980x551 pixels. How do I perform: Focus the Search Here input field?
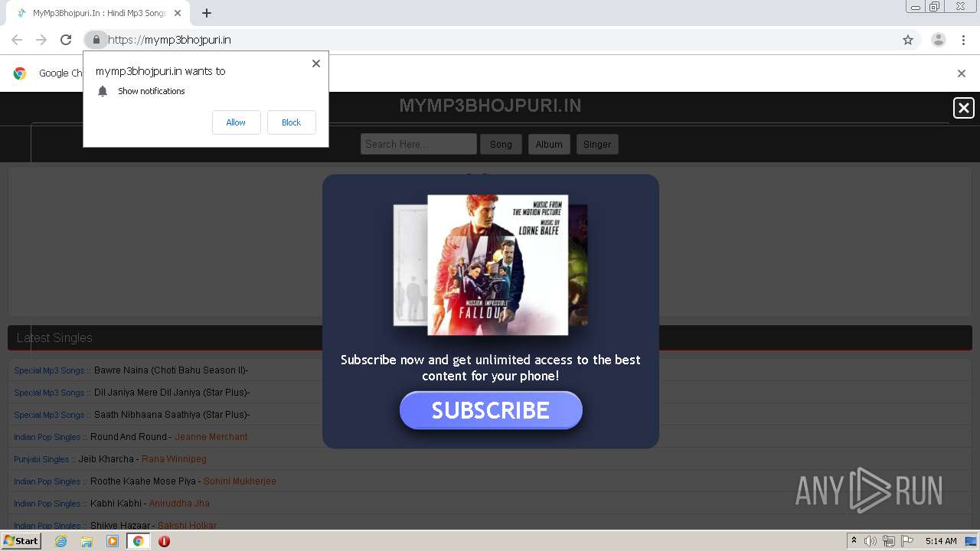click(x=419, y=144)
